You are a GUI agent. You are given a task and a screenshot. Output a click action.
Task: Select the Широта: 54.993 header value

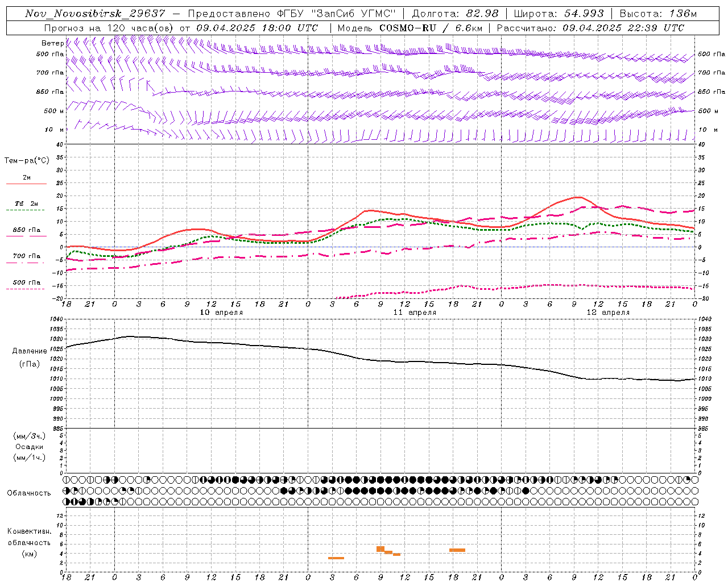(x=559, y=14)
